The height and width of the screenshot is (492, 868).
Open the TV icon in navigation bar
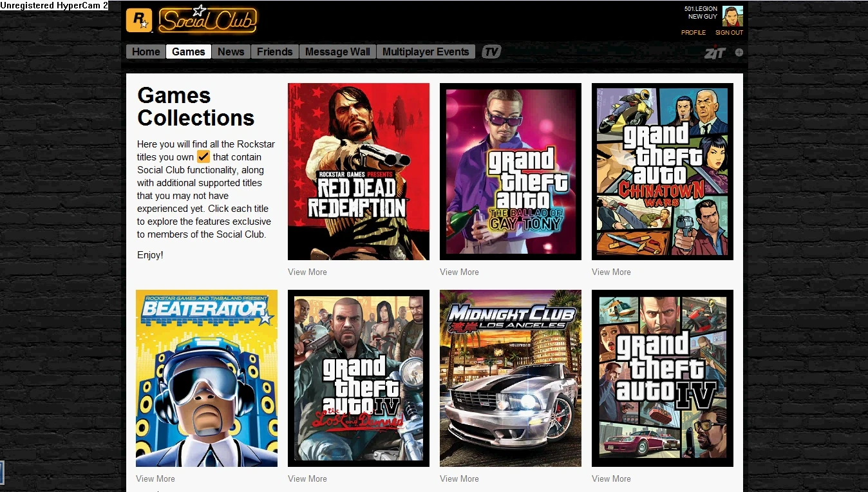(x=491, y=52)
